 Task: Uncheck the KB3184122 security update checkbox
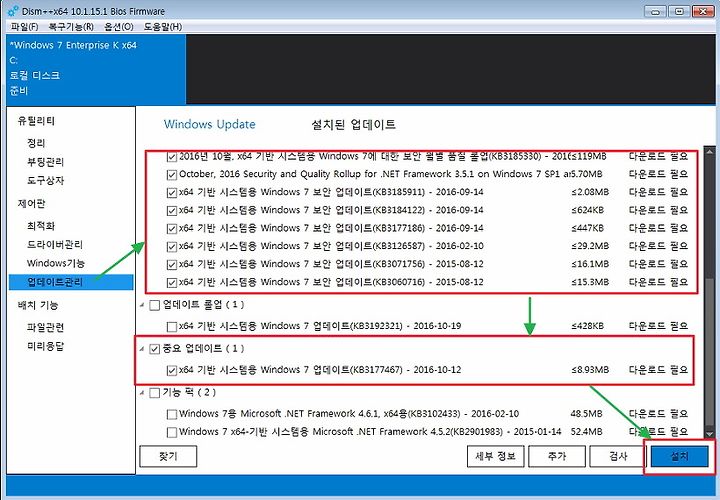coord(172,211)
